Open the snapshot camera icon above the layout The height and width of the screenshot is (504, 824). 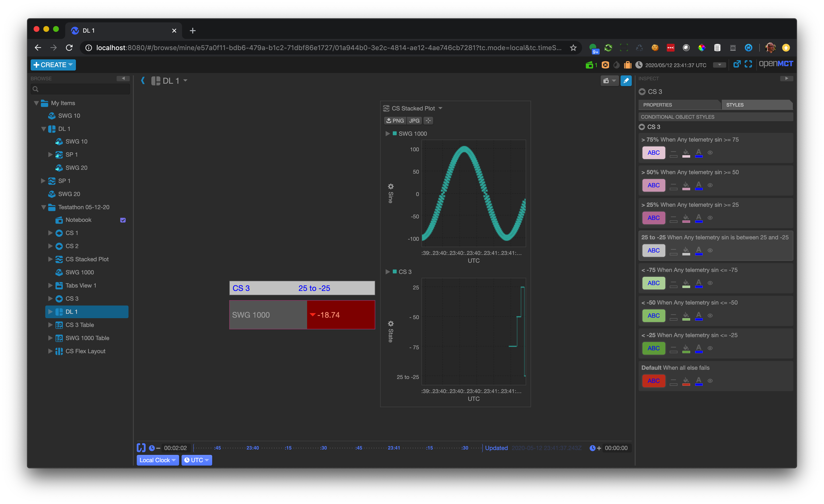tap(608, 81)
